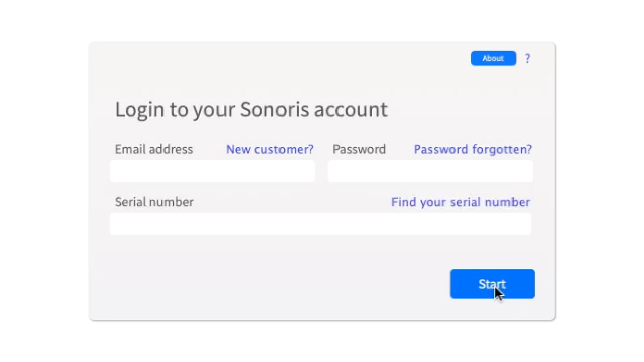The image size is (644, 362).
Task: Open the About information
Action: (493, 59)
